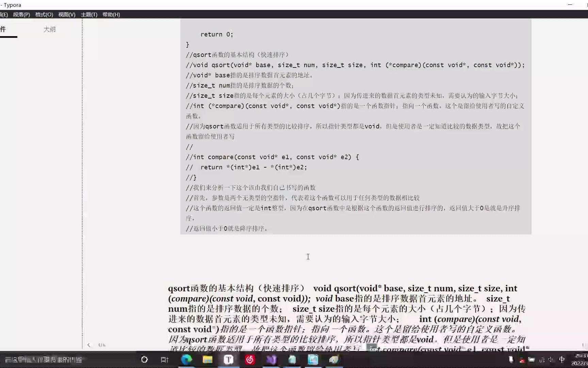Click the 'return *(int*)e1 - *(int*)e2;' line
The width and height of the screenshot is (588, 368).
[254, 167]
